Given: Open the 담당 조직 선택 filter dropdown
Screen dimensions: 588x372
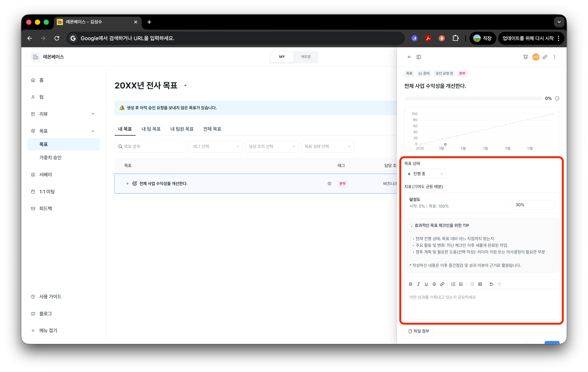Looking at the screenshot, I should click(272, 146).
